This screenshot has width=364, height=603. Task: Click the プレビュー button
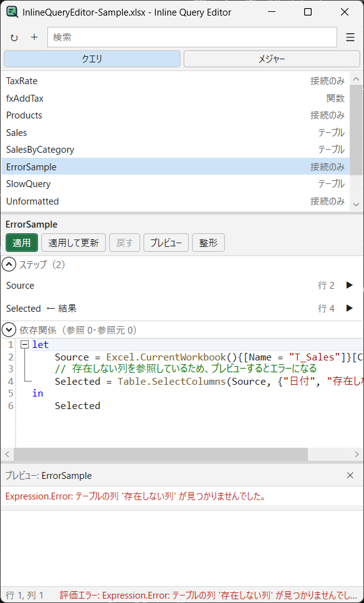pyautogui.click(x=166, y=243)
